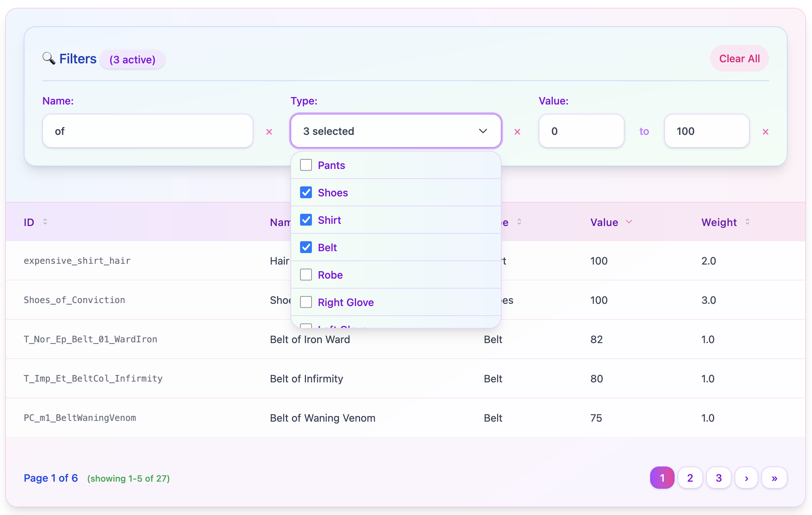Check the Robe type filter
This screenshot has width=812, height=515.
point(306,275)
